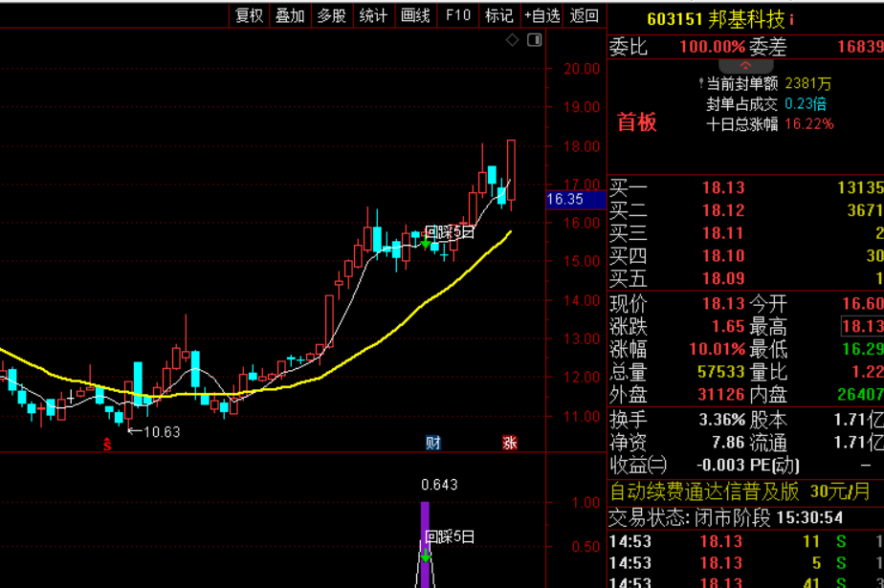Click the info icon beside 邦基科技

[791, 20]
